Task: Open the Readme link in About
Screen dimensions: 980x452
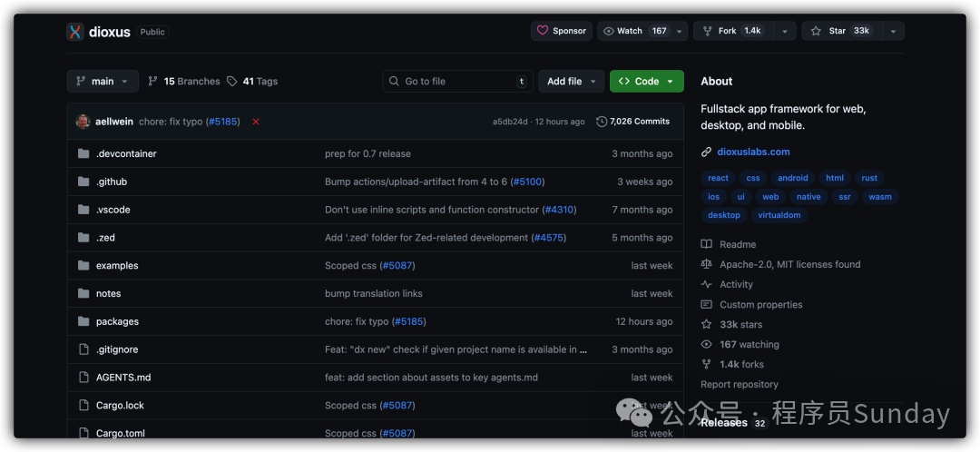Action: (x=737, y=245)
